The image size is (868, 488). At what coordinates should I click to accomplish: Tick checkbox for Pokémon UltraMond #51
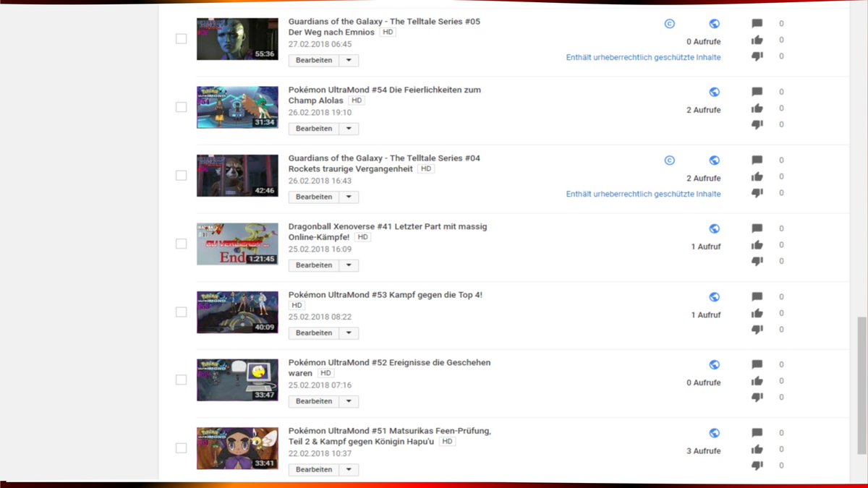[x=181, y=448]
